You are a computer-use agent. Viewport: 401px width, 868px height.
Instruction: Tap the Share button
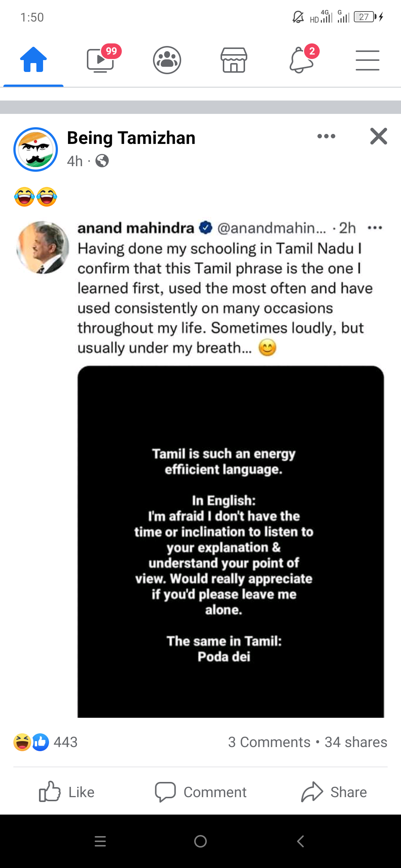(334, 792)
